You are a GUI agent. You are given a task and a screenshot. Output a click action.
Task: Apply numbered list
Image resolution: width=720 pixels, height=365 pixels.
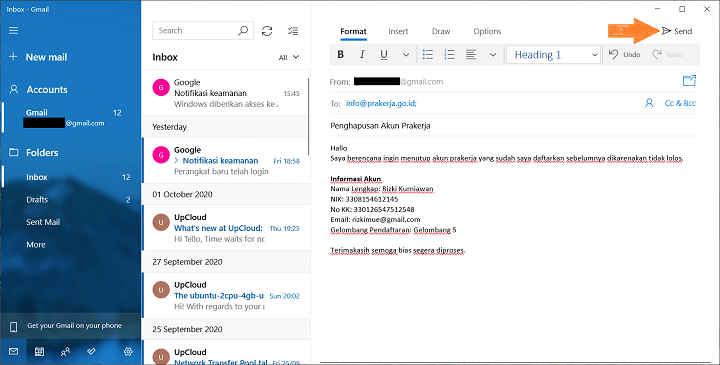(x=450, y=55)
